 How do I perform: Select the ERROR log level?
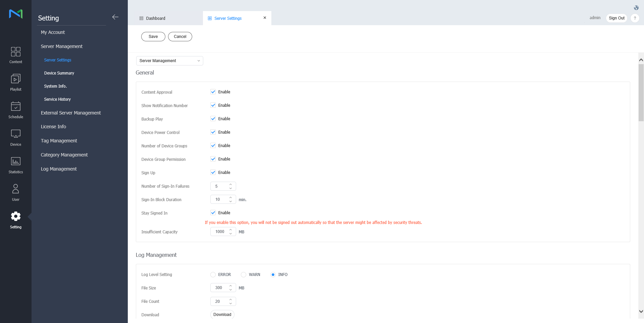coord(213,275)
